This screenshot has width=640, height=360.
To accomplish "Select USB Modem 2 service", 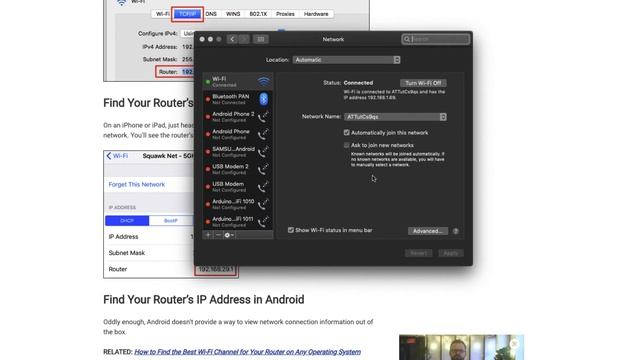I will pos(238,169).
